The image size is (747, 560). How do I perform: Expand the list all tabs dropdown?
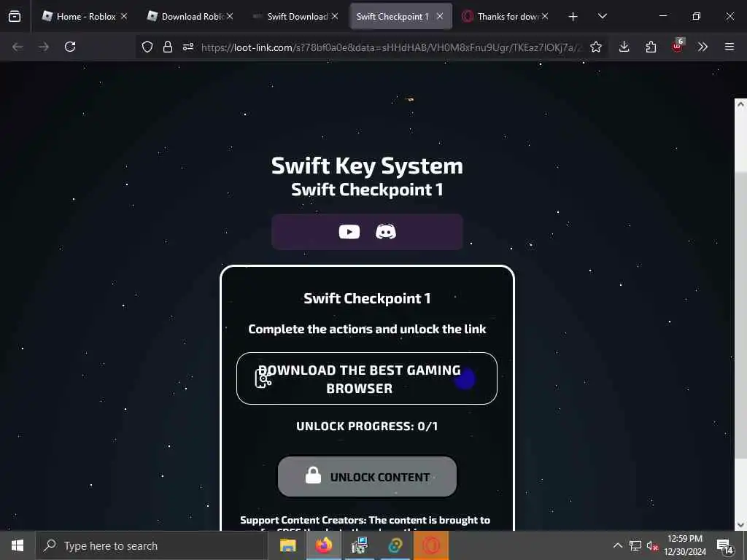tap(602, 16)
